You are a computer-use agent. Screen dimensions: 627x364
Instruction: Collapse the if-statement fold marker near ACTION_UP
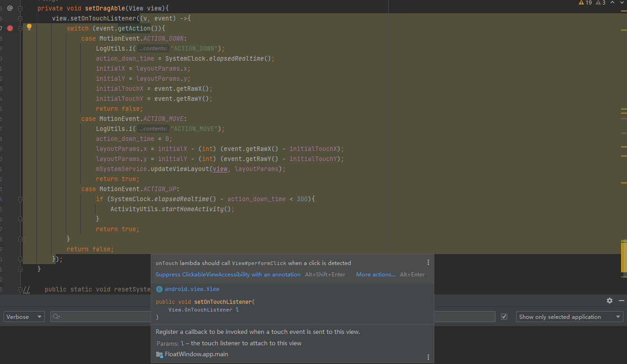coord(21,199)
